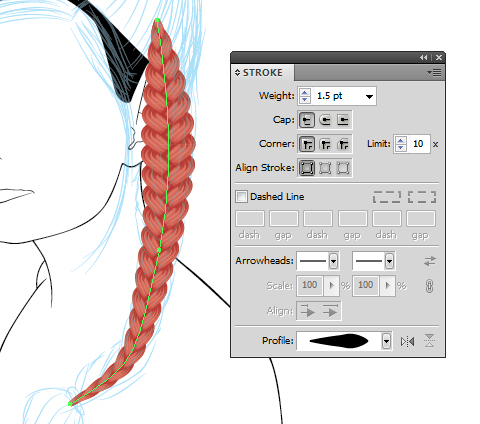Open the Stroke panel flyout menu
The image size is (480, 424).
coord(434,72)
